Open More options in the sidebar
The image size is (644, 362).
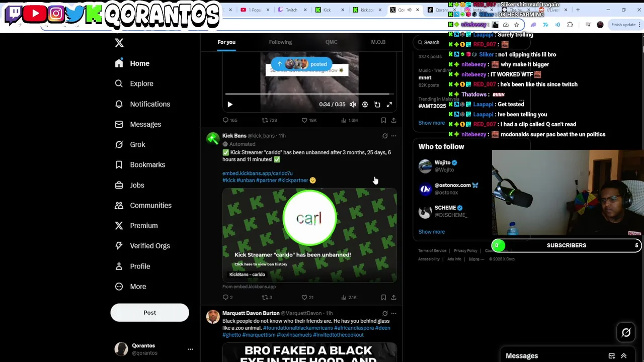(x=130, y=287)
